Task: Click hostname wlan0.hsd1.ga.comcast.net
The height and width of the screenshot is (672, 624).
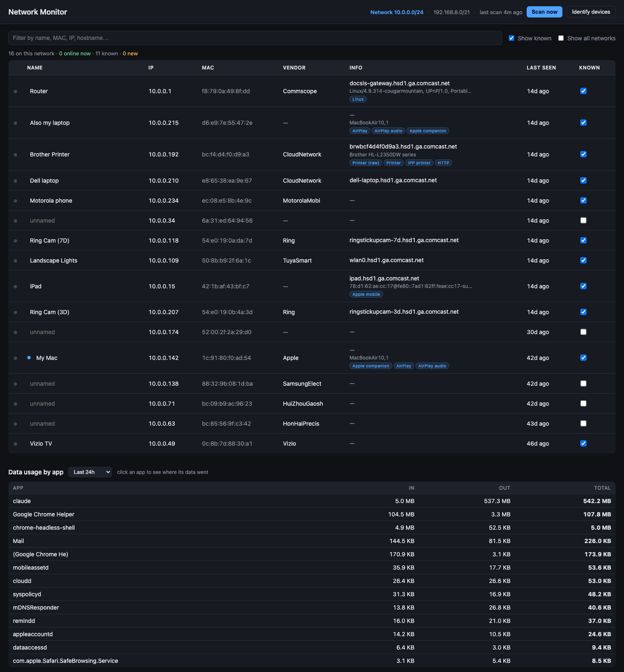Action: coord(386,260)
